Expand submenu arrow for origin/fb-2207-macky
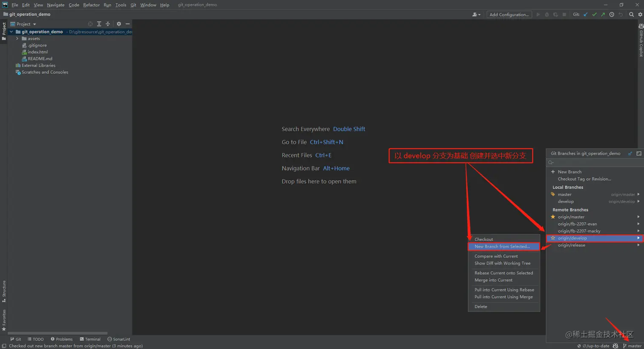Image resolution: width=644 pixels, height=349 pixels. coord(638,231)
